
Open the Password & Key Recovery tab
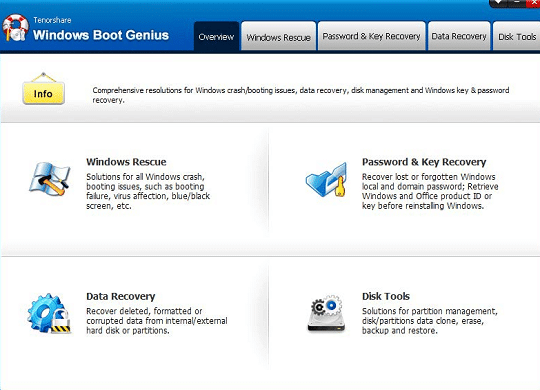point(372,36)
